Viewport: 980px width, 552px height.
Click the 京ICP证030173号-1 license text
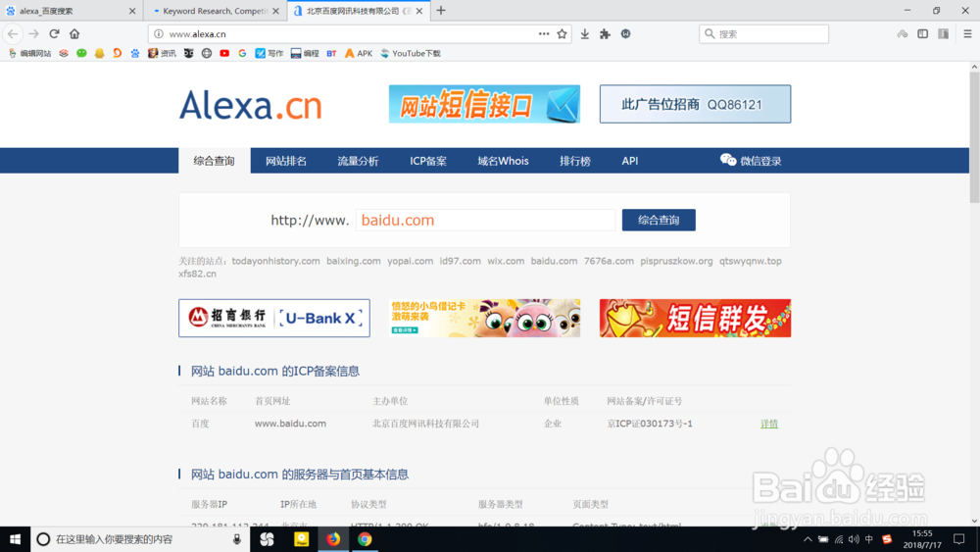tap(650, 424)
